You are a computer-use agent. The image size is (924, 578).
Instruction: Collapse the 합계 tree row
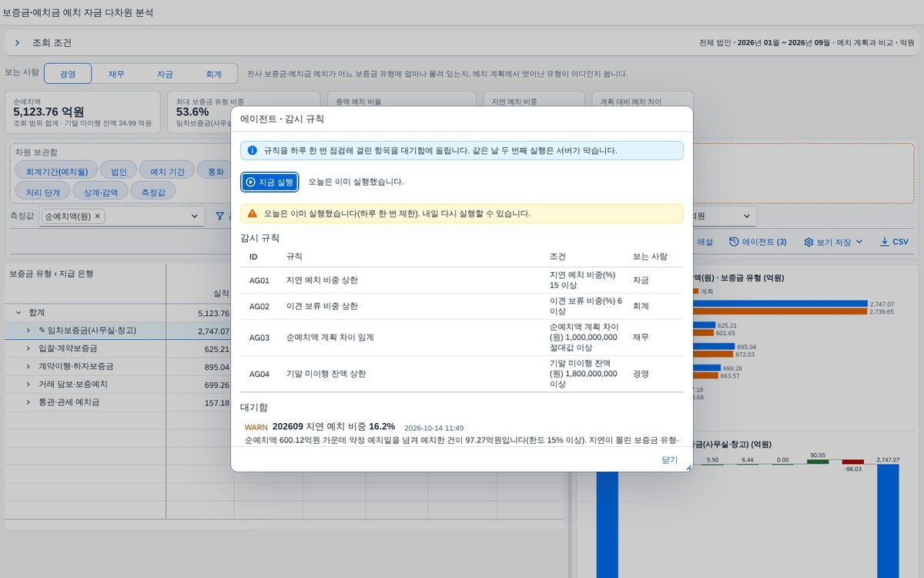click(x=18, y=313)
